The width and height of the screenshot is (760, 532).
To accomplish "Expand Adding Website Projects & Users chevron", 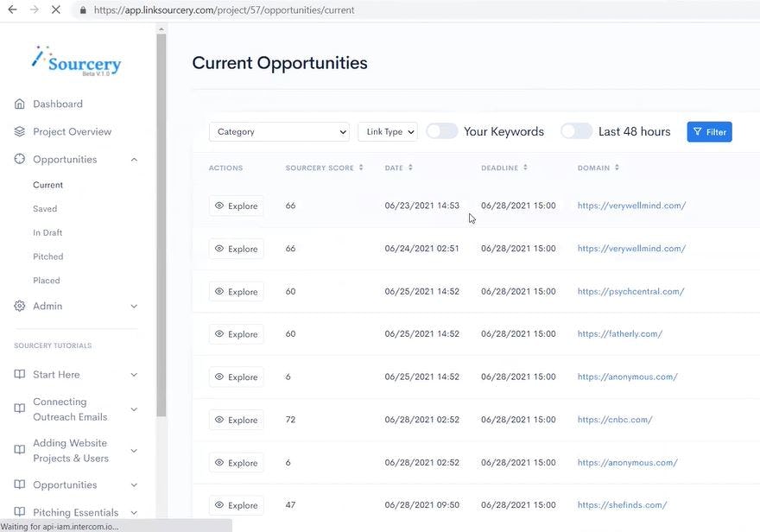I will click(x=134, y=450).
